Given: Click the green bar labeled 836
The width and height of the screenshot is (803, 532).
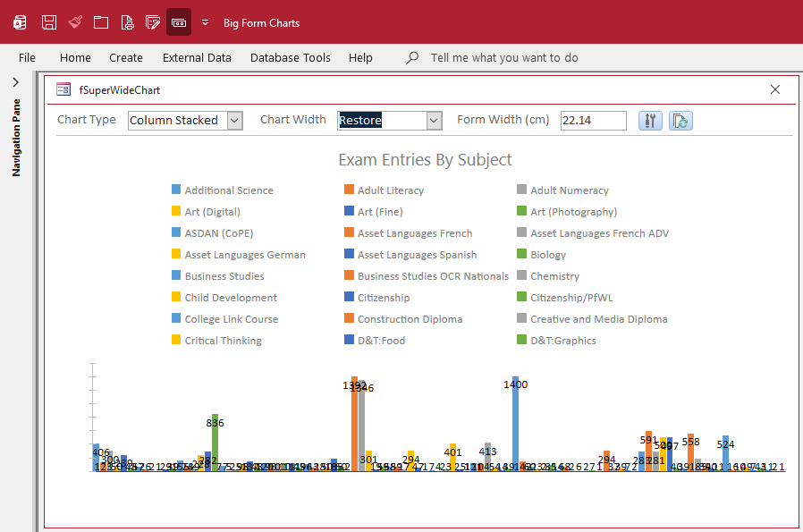Looking at the screenshot, I should click(x=216, y=443).
